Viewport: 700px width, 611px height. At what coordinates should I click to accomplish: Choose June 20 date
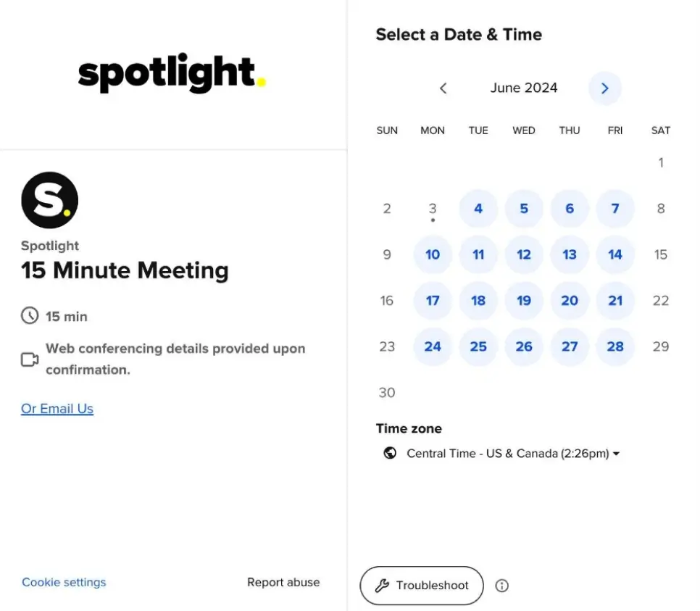tap(570, 301)
